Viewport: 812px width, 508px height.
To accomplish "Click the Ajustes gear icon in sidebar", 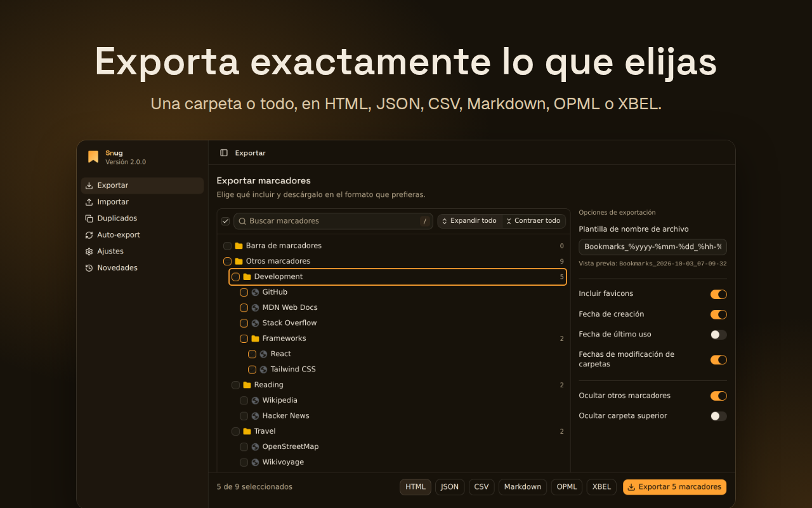I will [x=89, y=251].
